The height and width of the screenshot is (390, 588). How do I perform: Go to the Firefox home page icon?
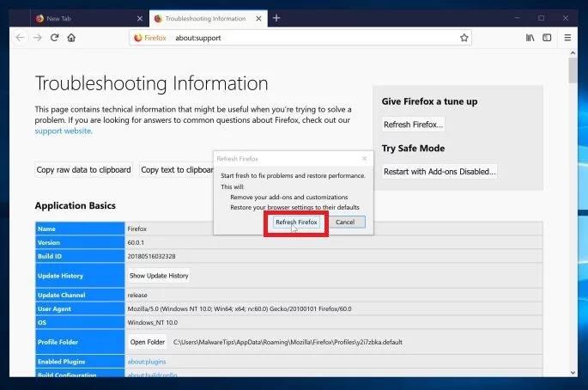pyautogui.click(x=71, y=38)
